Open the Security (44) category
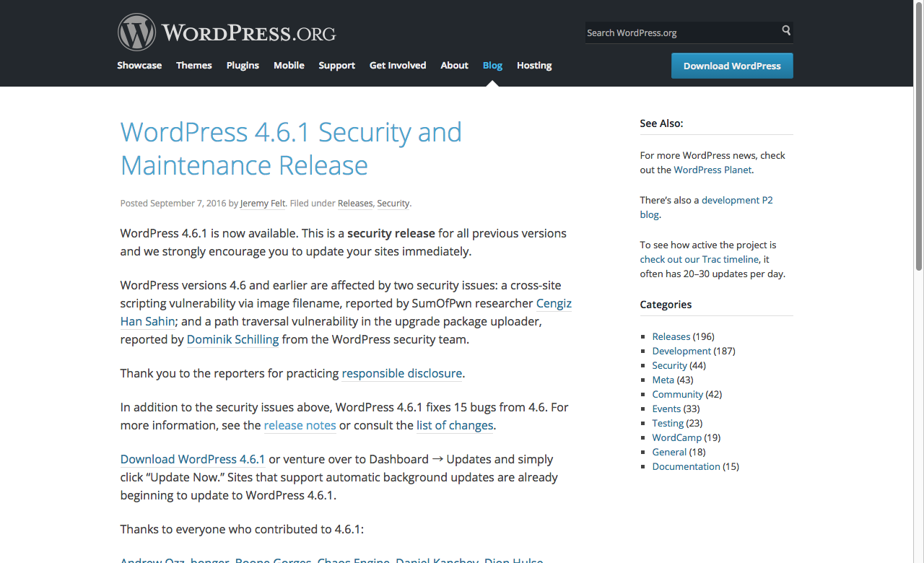 click(669, 365)
